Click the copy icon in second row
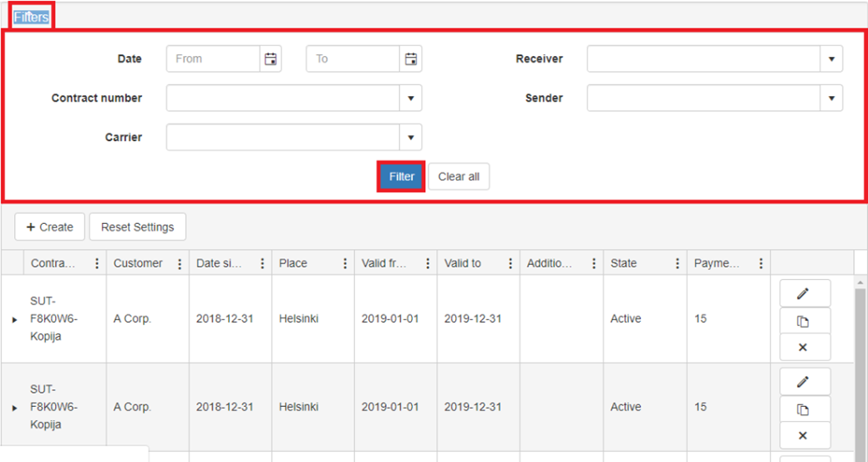 click(x=804, y=409)
